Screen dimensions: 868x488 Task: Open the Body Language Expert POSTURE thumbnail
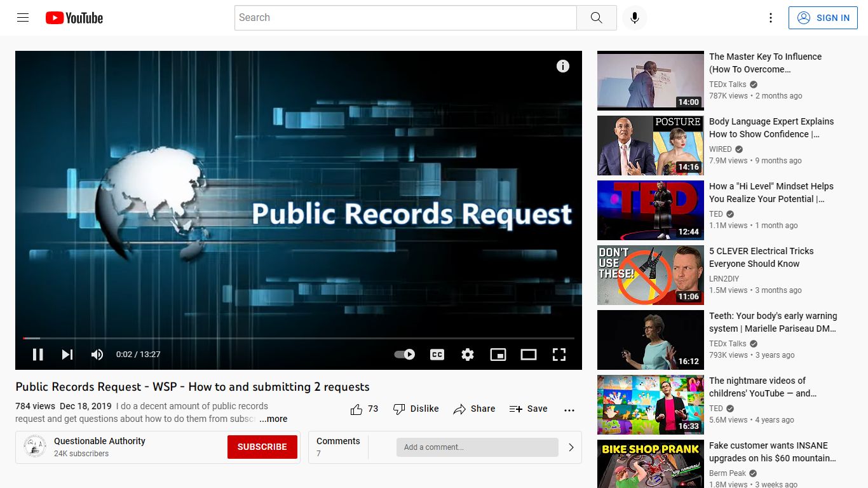point(651,146)
